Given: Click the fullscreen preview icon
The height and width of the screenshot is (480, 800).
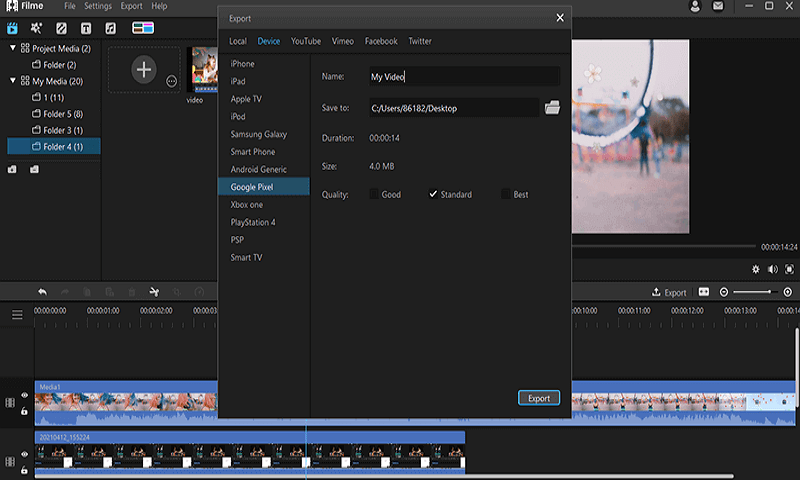Looking at the screenshot, I should (x=789, y=269).
